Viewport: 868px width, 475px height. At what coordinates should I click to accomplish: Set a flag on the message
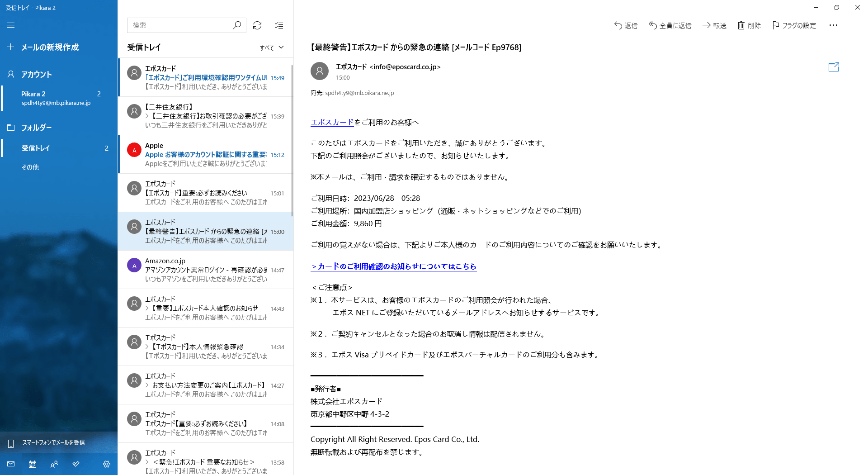point(794,25)
